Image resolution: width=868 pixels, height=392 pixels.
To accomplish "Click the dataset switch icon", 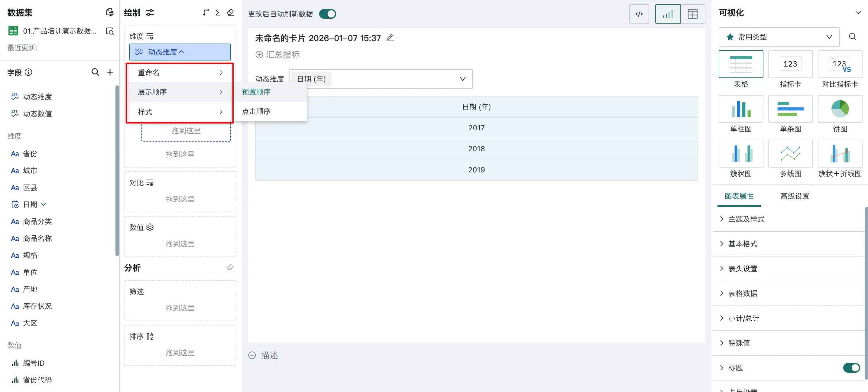I will point(110,12).
